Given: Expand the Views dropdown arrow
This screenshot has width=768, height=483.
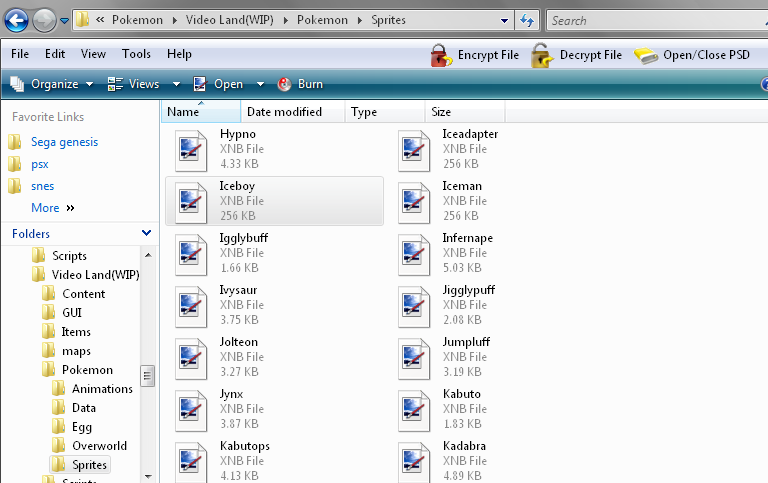Looking at the screenshot, I should [x=175, y=84].
